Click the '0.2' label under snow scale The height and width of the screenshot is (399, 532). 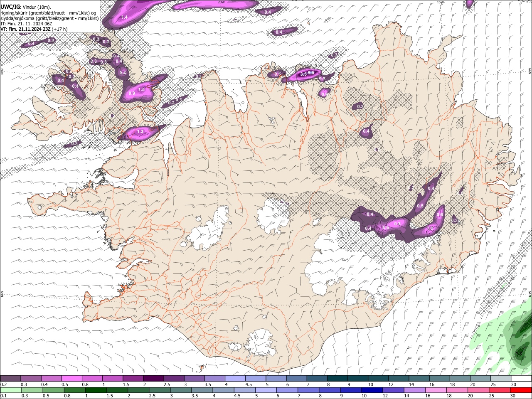tap(3, 384)
